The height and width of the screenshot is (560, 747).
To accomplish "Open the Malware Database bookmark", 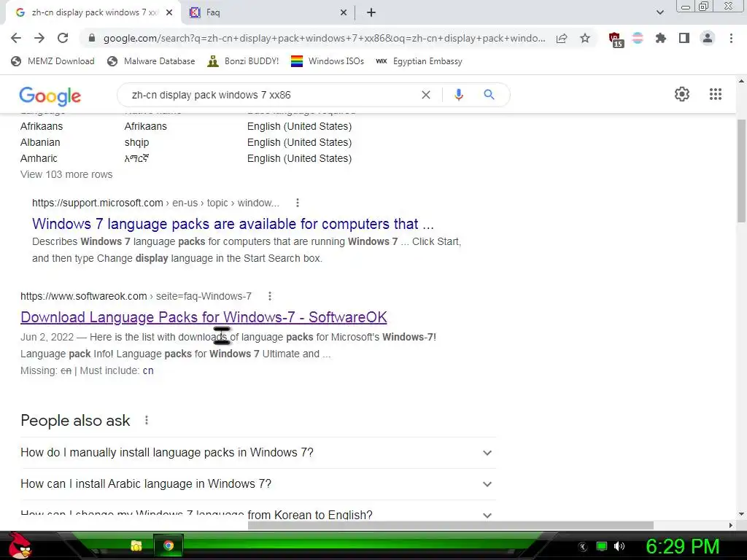I will point(151,61).
